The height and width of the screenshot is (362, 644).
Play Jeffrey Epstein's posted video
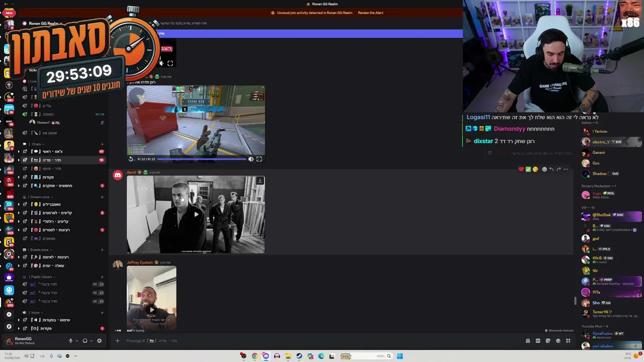(x=151, y=310)
